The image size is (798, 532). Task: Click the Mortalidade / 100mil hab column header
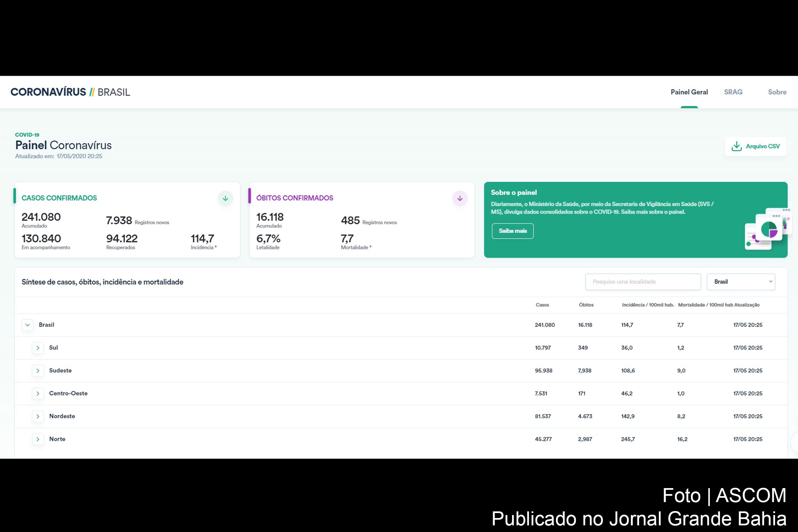(x=705, y=305)
